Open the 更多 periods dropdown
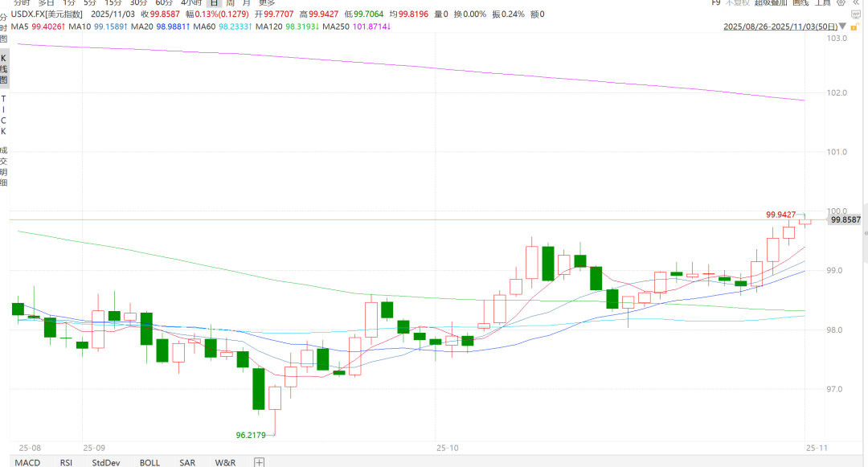 tap(267, 2)
